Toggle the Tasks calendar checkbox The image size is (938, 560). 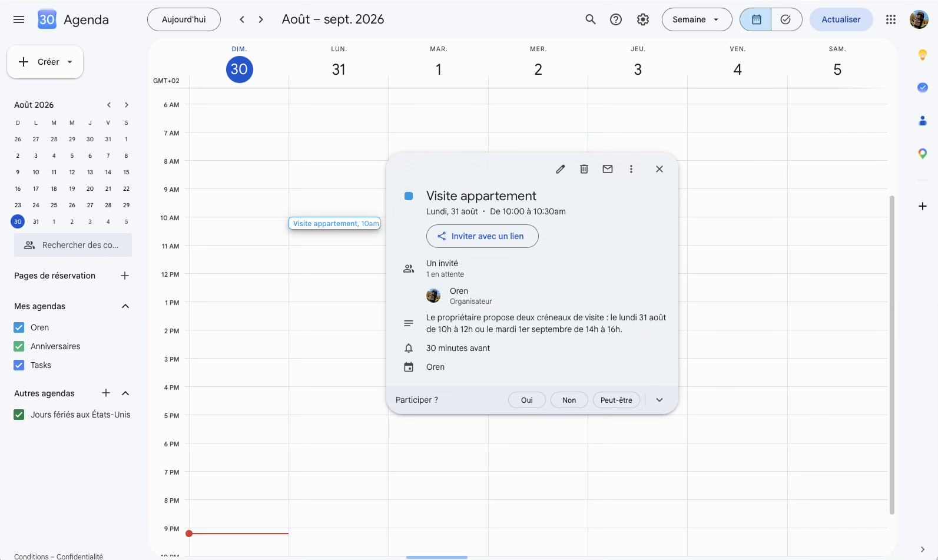(19, 365)
